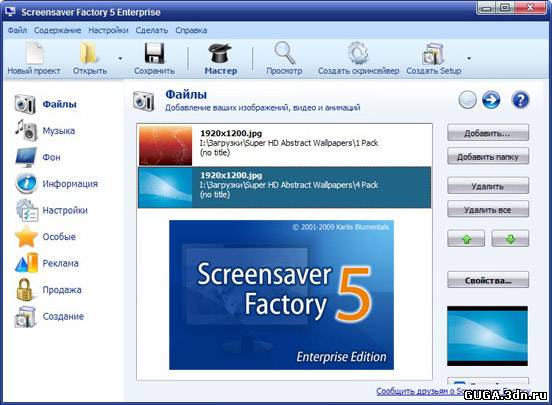Viewport: 552px width, 405px height.
Task: Select the 4 Pack 1920x1200.jpg list row
Action: point(284,187)
